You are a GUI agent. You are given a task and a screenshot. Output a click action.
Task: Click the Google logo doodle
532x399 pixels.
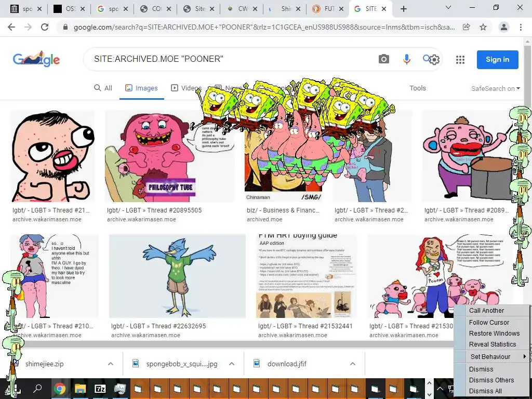pyautogui.click(x=36, y=59)
